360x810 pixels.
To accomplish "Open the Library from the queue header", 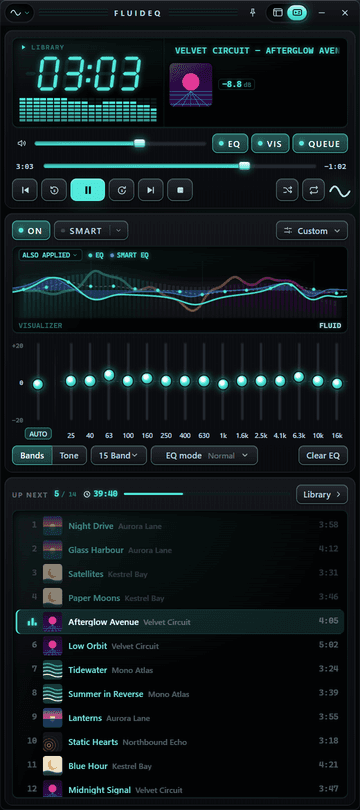I will tap(322, 494).
